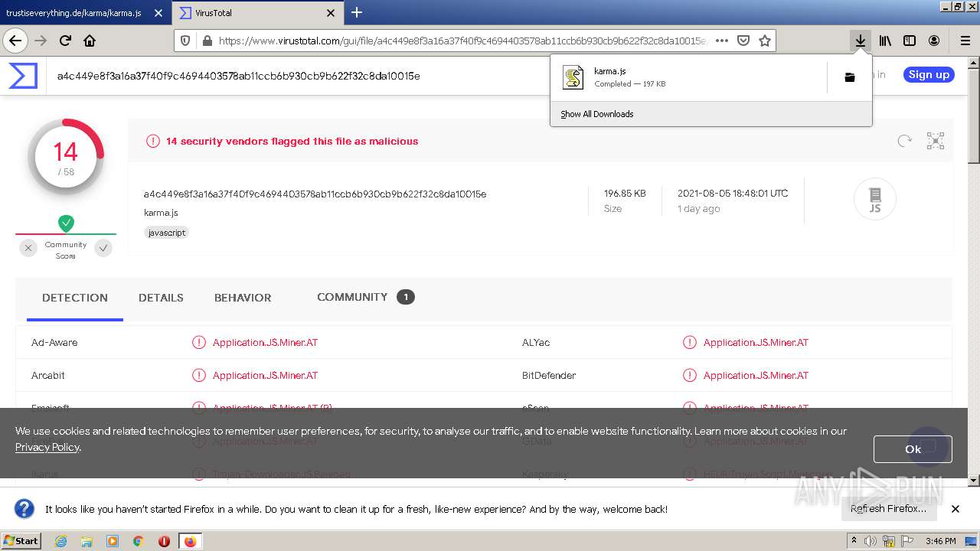Image resolution: width=980 pixels, height=551 pixels.
Task: Click the karma.js file name below hash
Action: coord(161,213)
